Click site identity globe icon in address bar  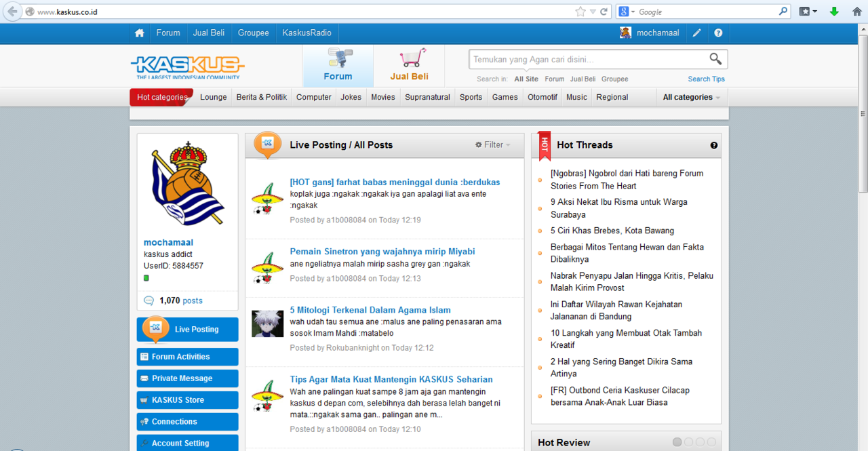click(x=30, y=12)
